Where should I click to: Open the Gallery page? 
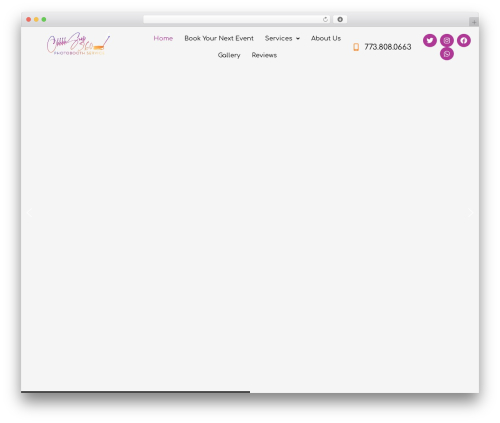tap(229, 55)
